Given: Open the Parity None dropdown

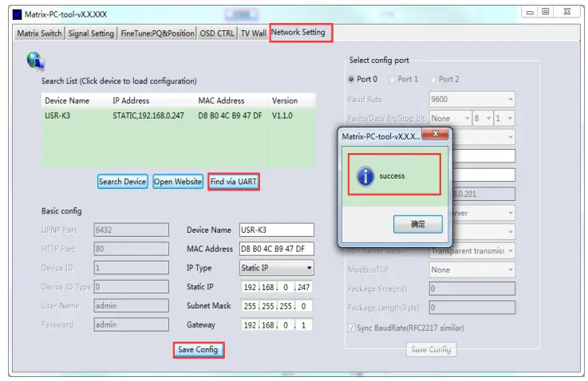Looking at the screenshot, I should 451,119.
